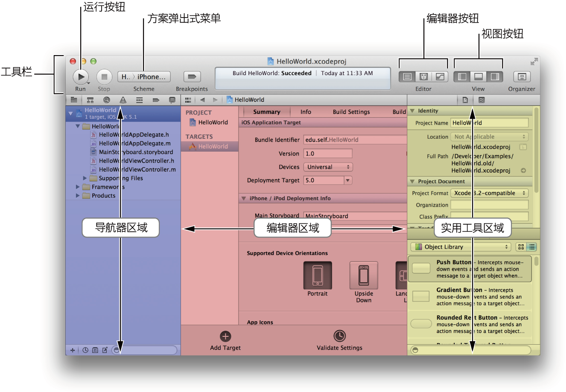The width and height of the screenshot is (566, 392).
Task: Collapse the HelloWorld group folder
Action: pyautogui.click(x=78, y=126)
